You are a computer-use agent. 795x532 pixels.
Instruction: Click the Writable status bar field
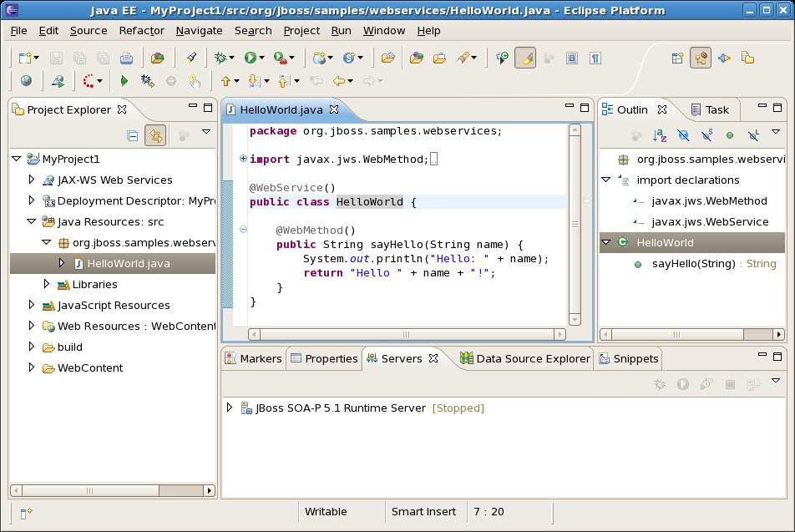pos(326,511)
